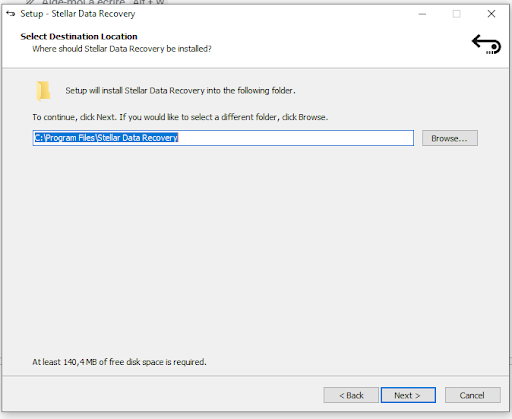
Task: Click the 'To continue, click Next' instruction text
Action: pyautogui.click(x=180, y=117)
